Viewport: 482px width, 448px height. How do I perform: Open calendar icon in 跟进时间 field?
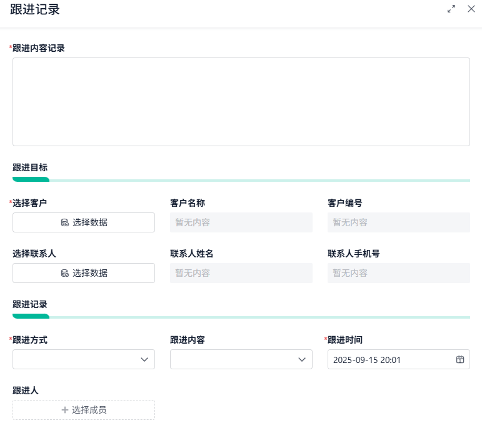pos(460,359)
